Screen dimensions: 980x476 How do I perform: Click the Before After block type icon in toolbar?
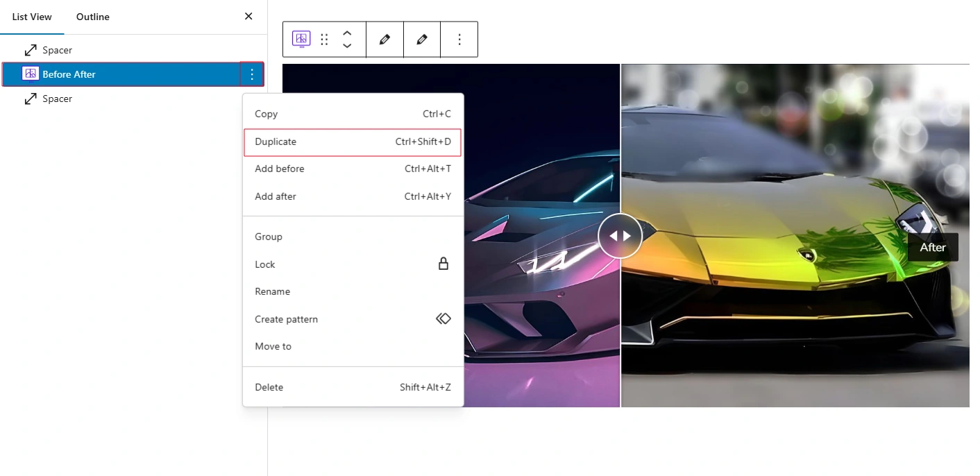tap(301, 40)
